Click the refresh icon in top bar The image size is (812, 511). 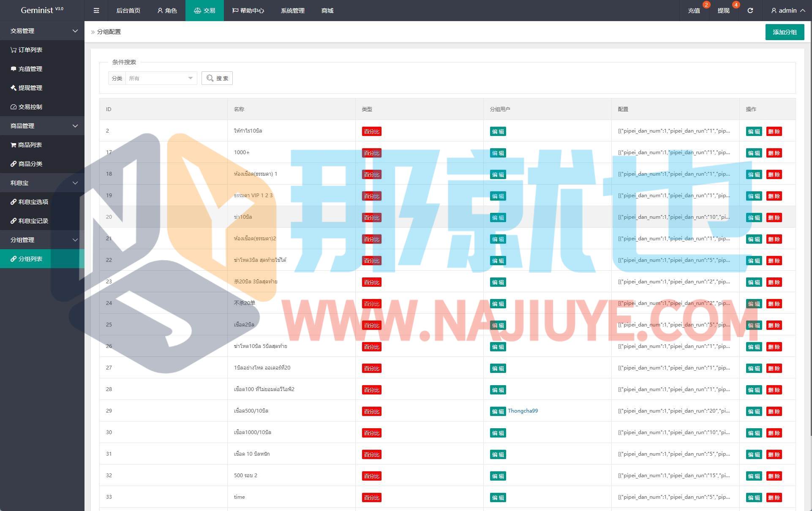point(750,11)
